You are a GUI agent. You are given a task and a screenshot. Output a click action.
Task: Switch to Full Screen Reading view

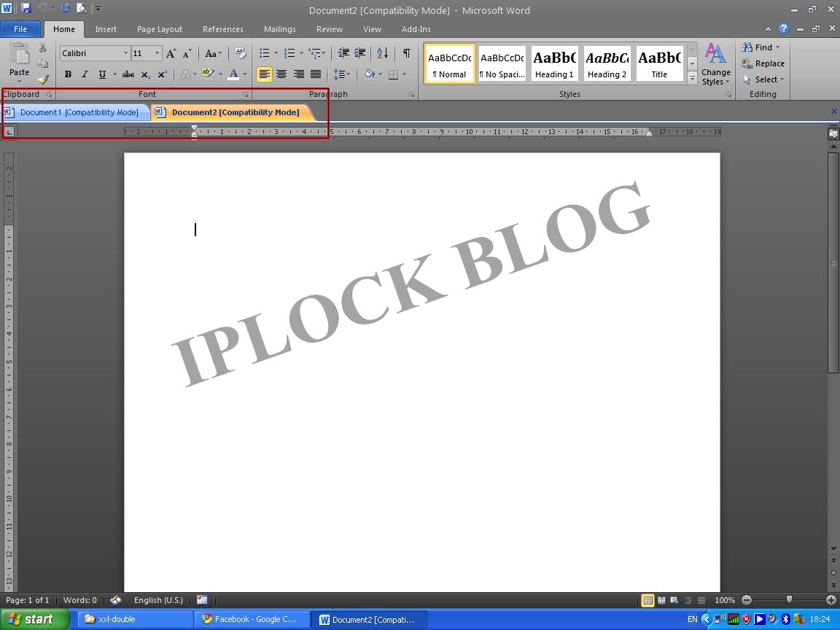[661, 600]
